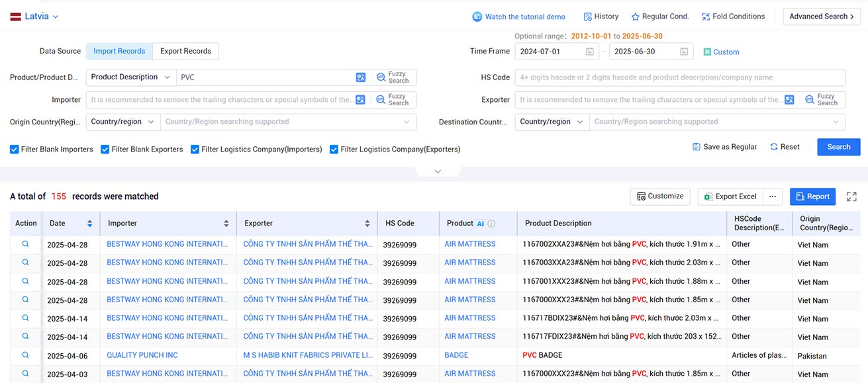Click the fullscreen expand table icon
The height and width of the screenshot is (383, 868).
(x=851, y=196)
